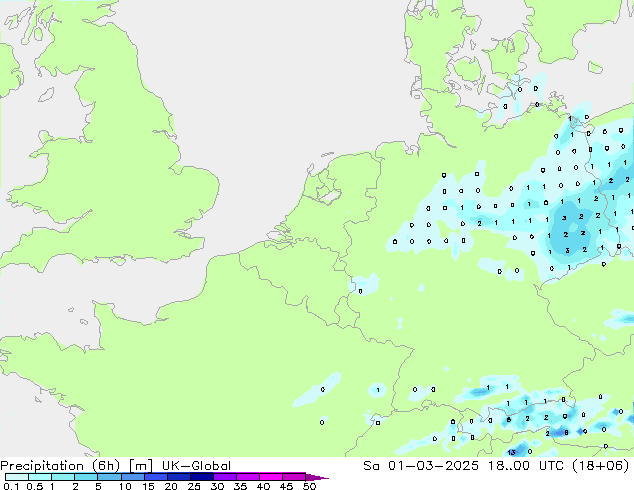Click the 35–40 legend color box
This screenshot has height=490, width=634.
click(248, 477)
